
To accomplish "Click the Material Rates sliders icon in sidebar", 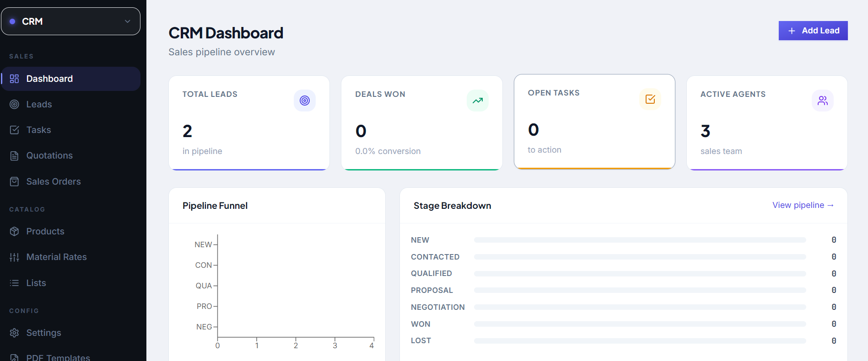I will pyautogui.click(x=15, y=257).
